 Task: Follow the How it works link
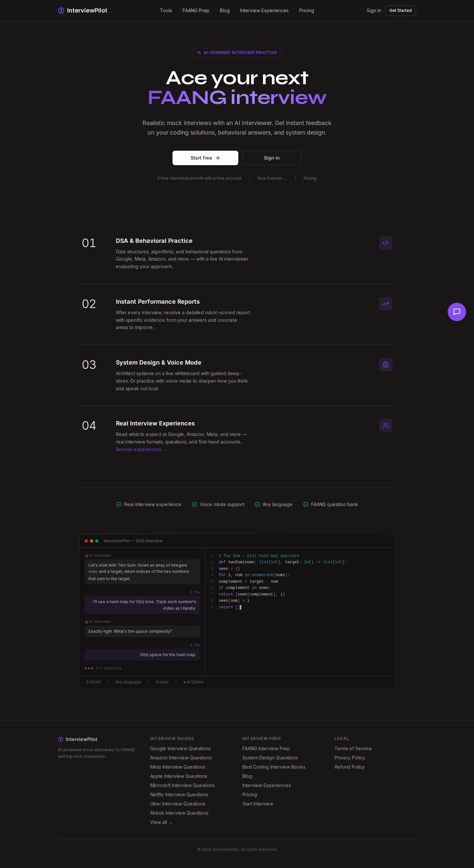(272, 178)
